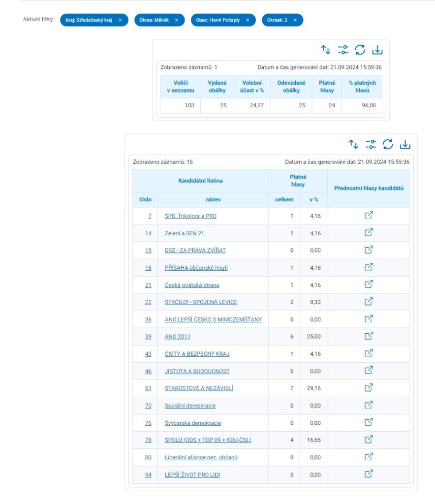Click the Volební účast v % column header
Viewport: 435px width, 504px height.
pos(251,87)
